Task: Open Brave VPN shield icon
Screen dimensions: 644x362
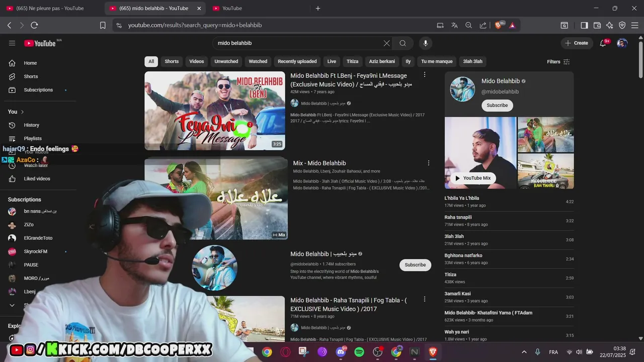Action: (622, 25)
